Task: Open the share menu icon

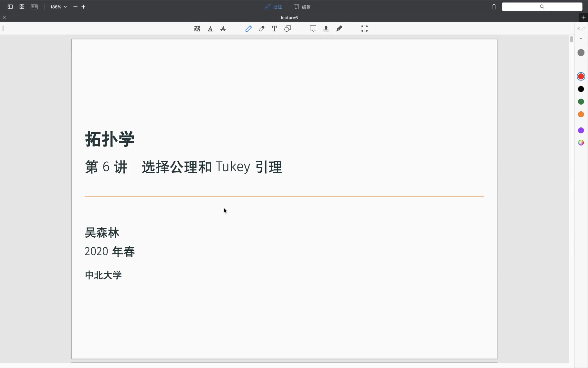Action: 494,6
